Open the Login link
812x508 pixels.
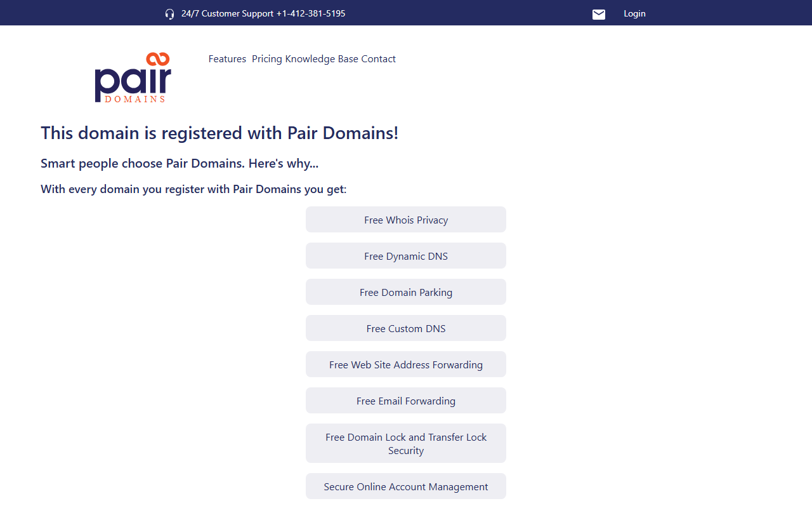coord(634,13)
